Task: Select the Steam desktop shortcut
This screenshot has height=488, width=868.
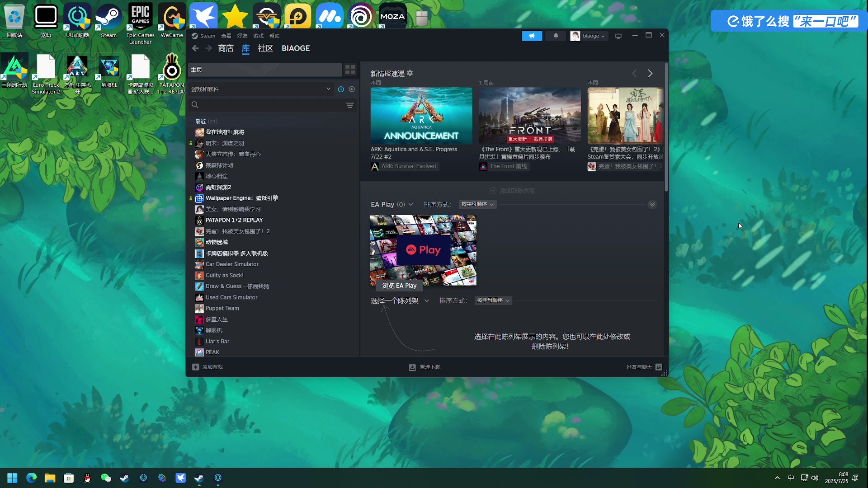Action: (108, 21)
